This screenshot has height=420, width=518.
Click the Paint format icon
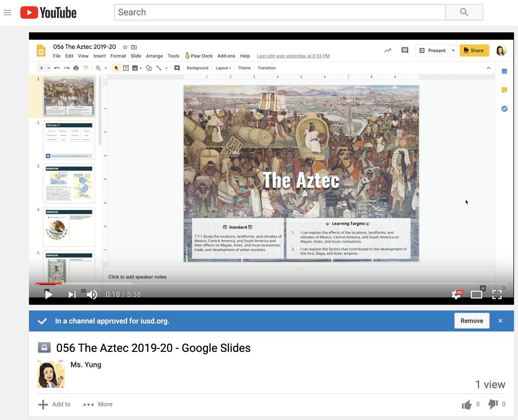pyautogui.click(x=85, y=68)
